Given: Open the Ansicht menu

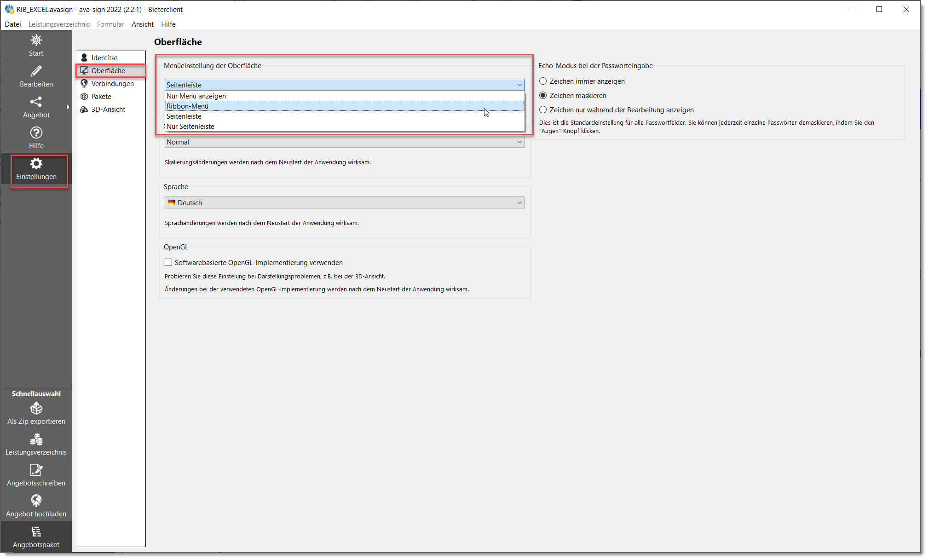Looking at the screenshot, I should point(143,24).
